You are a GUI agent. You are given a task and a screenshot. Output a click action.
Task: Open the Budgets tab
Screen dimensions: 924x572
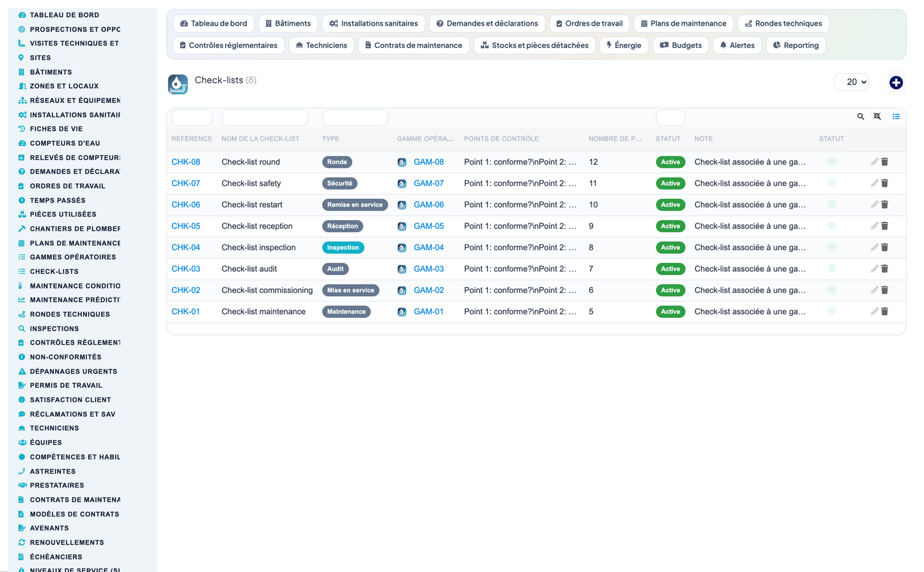tap(681, 45)
